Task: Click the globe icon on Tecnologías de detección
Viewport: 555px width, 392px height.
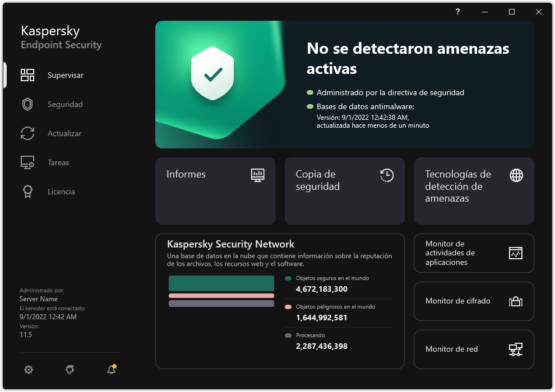Action: 516,175
